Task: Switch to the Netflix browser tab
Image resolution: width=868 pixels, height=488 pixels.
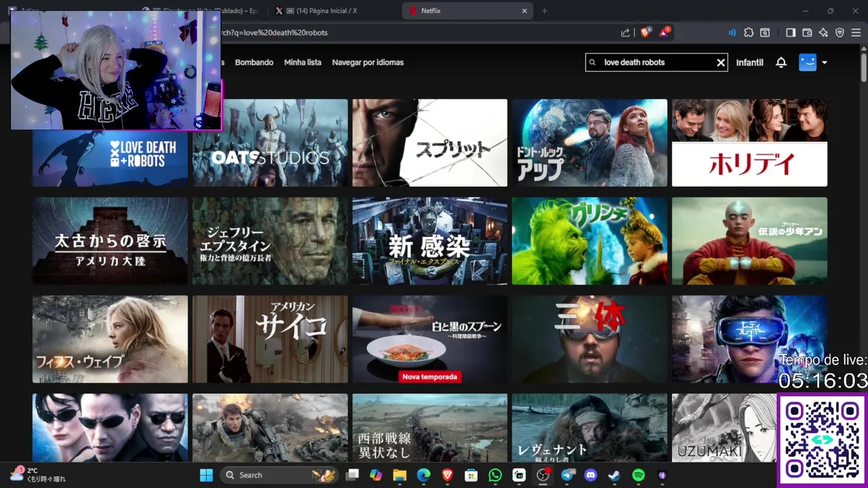Action: [468, 11]
